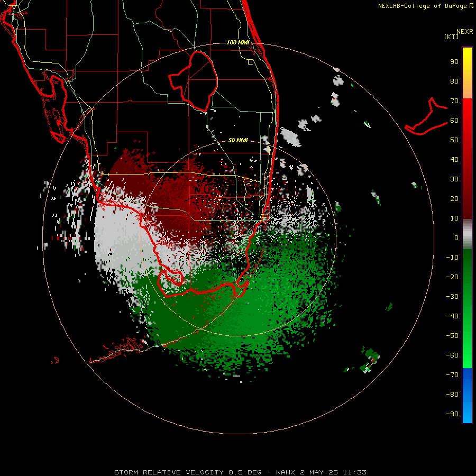Click the positive 50 scale value
476x476 pixels.
click(x=454, y=140)
